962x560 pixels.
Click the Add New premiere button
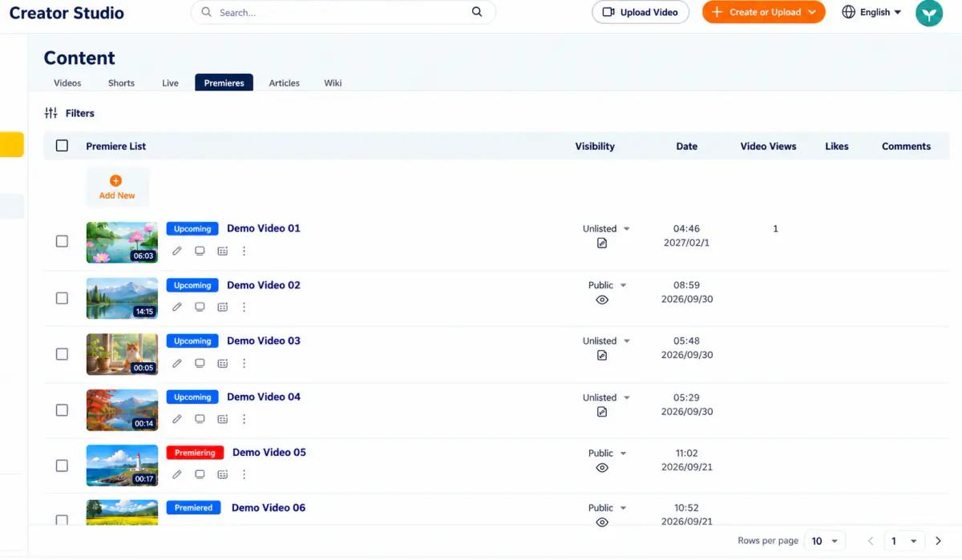pyautogui.click(x=117, y=187)
